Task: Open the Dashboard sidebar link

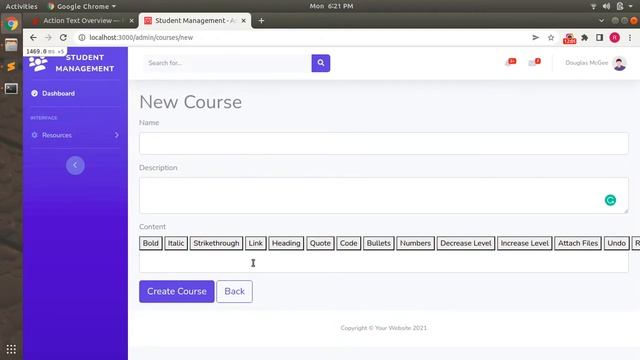Action: 58,93
